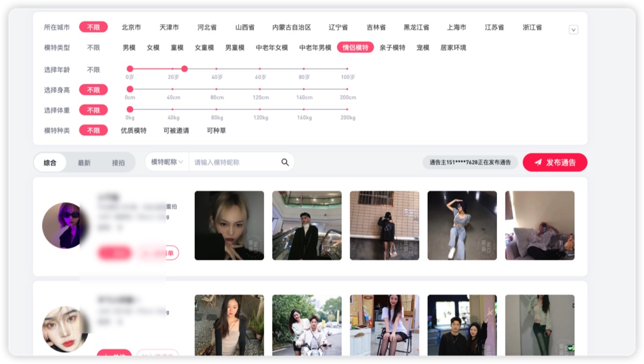Select the 女模 model type
The image size is (644, 364).
153,47
